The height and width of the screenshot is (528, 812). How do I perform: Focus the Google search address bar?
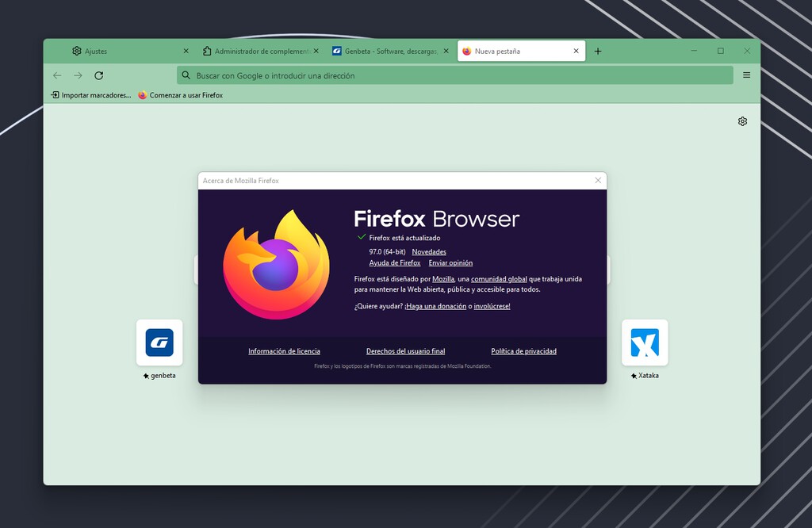click(x=454, y=75)
